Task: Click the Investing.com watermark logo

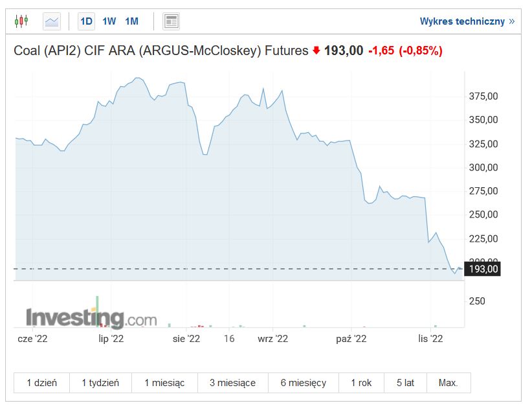Action: click(91, 319)
